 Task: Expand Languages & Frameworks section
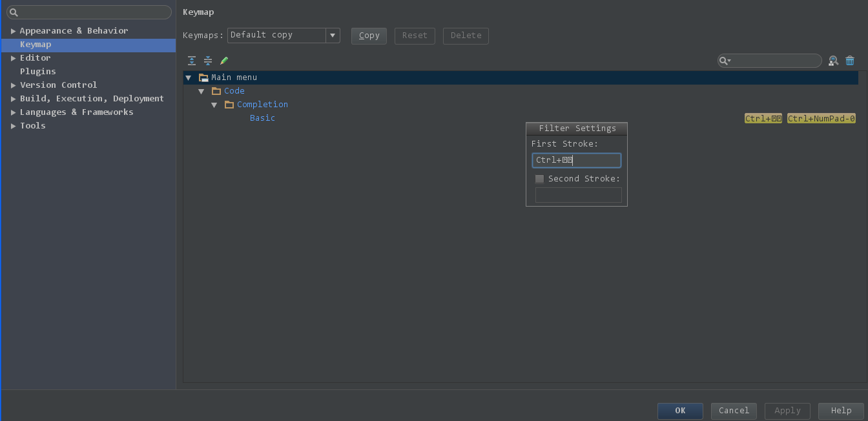[x=13, y=112]
